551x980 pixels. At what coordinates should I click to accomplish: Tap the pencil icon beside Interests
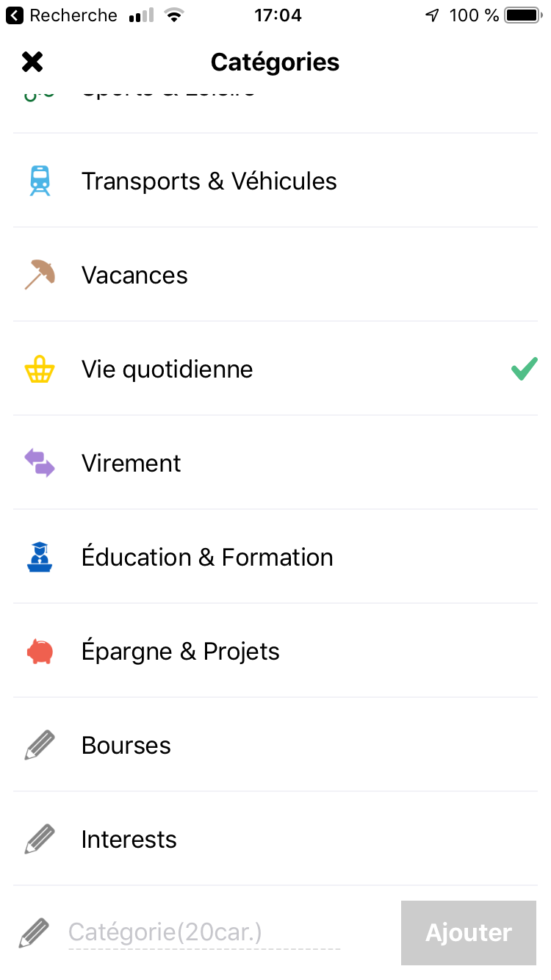[40, 840]
